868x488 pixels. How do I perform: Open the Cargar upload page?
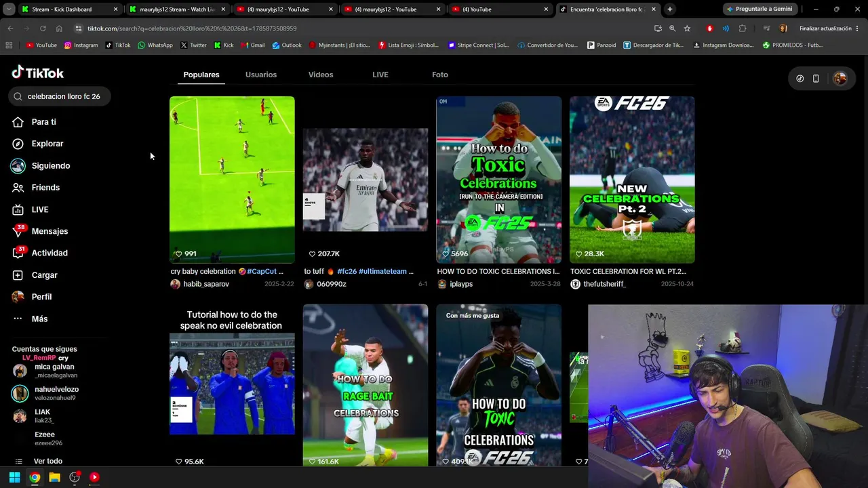click(35, 275)
